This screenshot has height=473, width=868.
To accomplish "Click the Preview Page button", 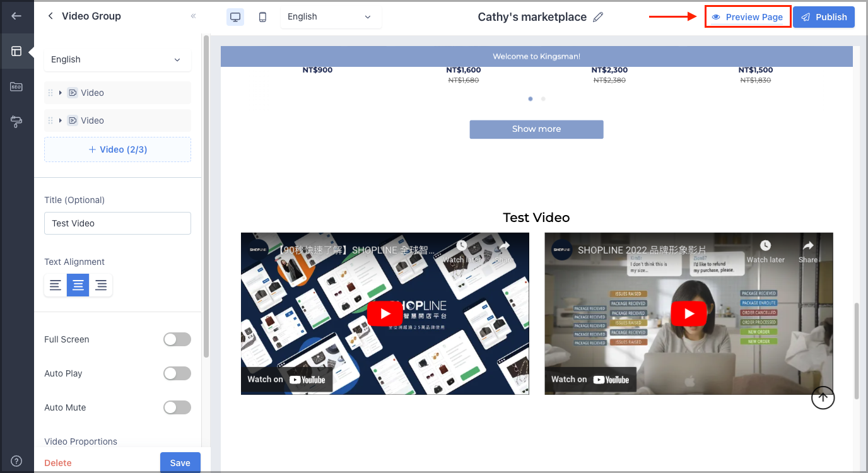I will click(748, 17).
